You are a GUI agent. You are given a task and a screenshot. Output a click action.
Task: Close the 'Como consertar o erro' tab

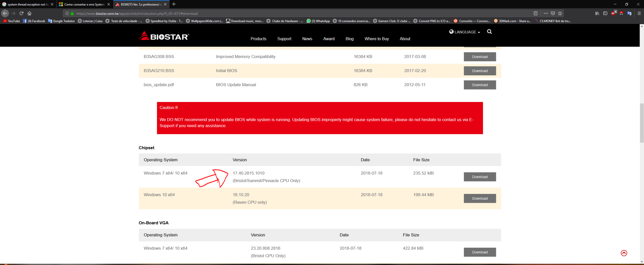[x=109, y=4]
